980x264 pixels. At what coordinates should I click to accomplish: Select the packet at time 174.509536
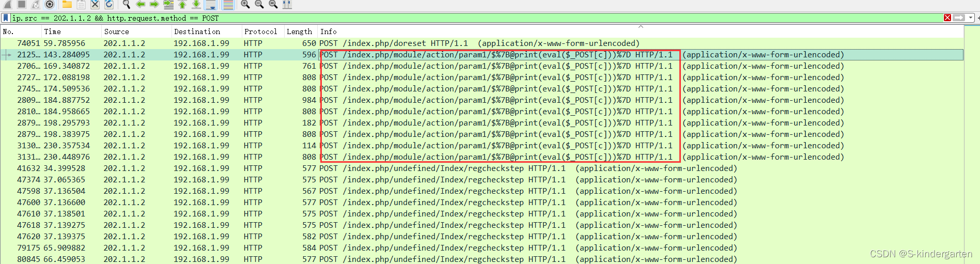[481, 89]
